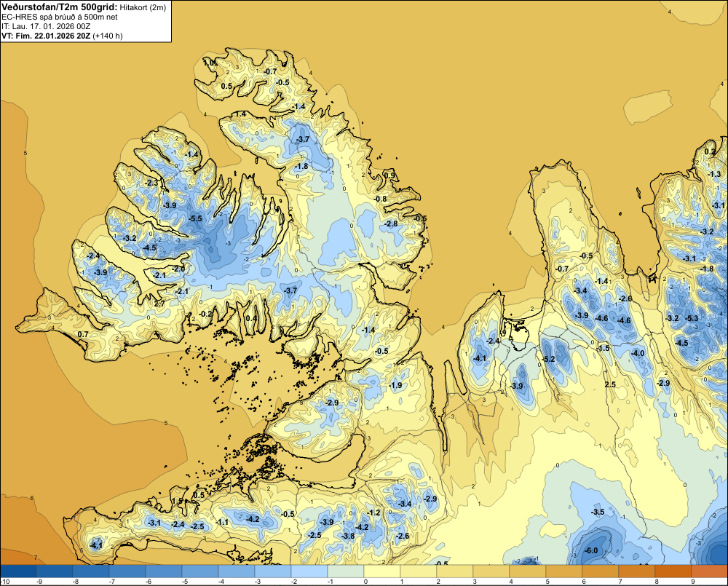The height and width of the screenshot is (586, 728).
Task: Click the '0.7' temperature value on the western peninsula
Action: (x=83, y=334)
